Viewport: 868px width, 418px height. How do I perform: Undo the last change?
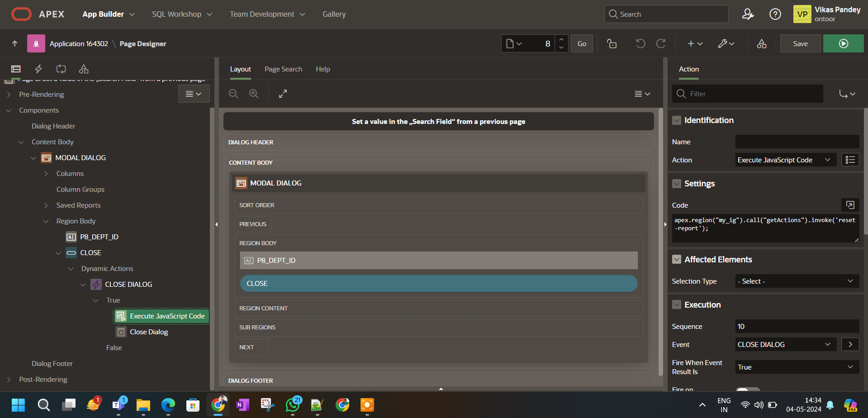(640, 43)
